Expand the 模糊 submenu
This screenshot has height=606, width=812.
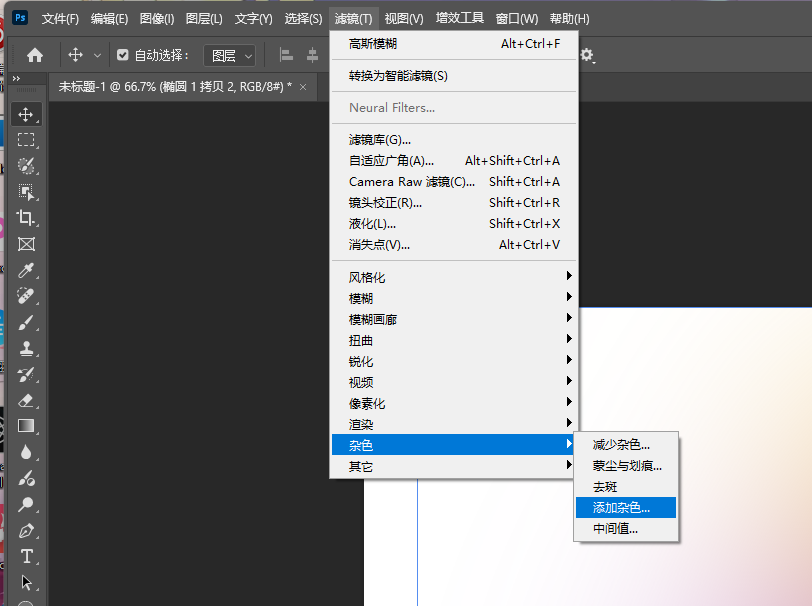(x=454, y=298)
